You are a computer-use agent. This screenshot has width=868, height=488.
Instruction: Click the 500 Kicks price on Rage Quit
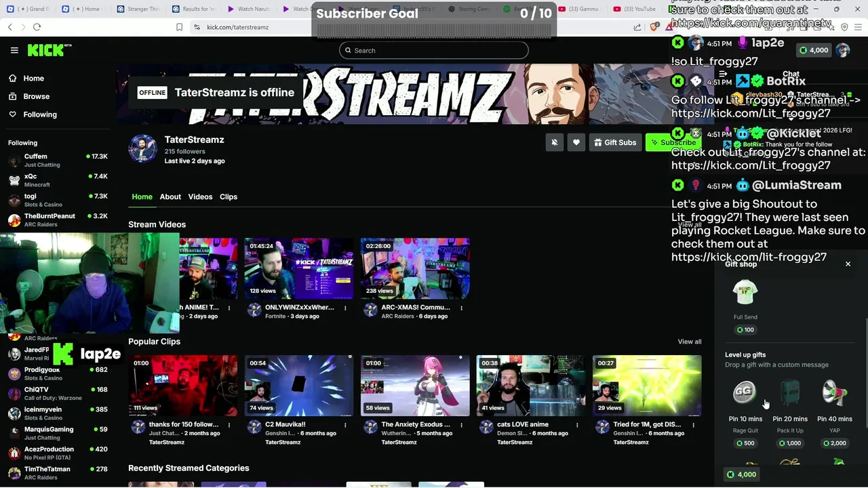tap(745, 443)
